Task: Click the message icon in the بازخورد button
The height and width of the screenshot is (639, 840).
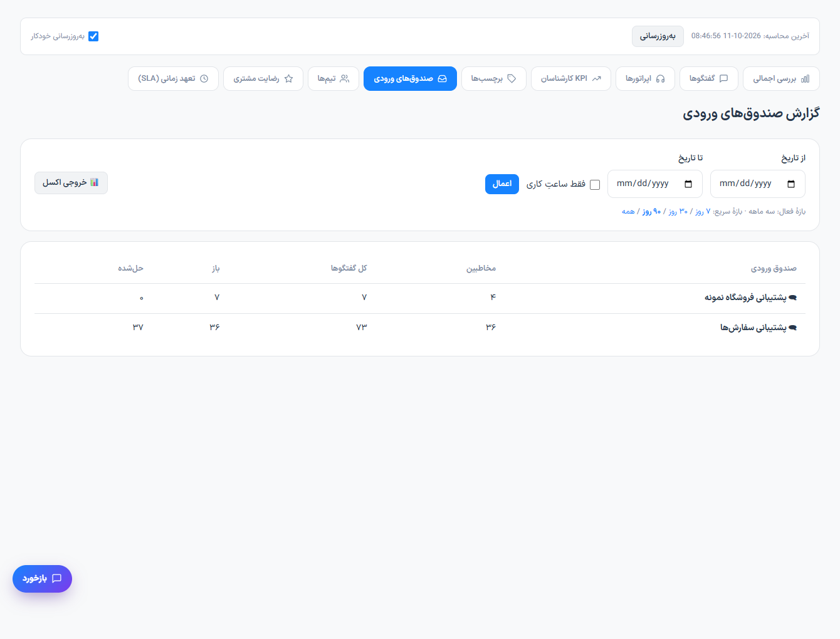Action: [x=56, y=579]
